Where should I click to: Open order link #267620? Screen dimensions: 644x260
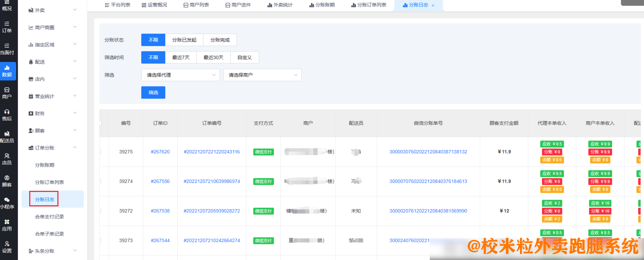(160, 151)
